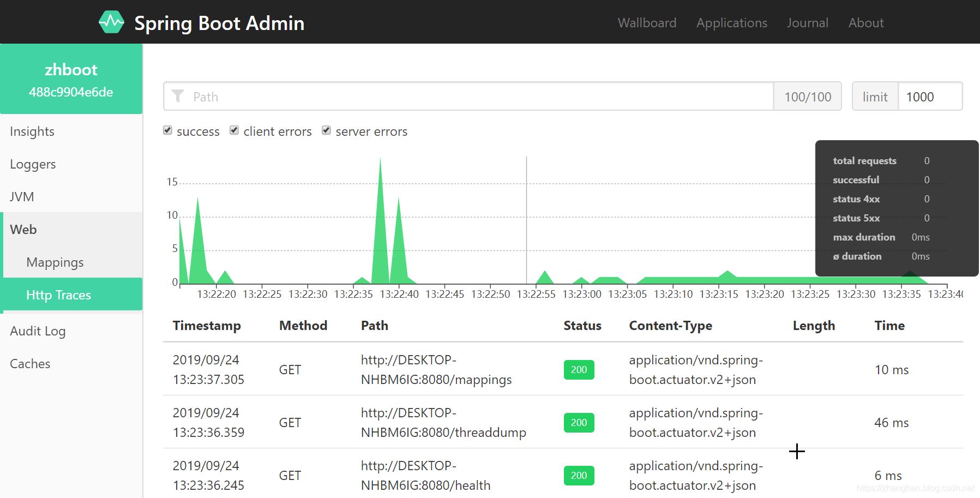The height and width of the screenshot is (498, 980).
Task: Click the 200 status badge for threaddump request
Action: (578, 422)
